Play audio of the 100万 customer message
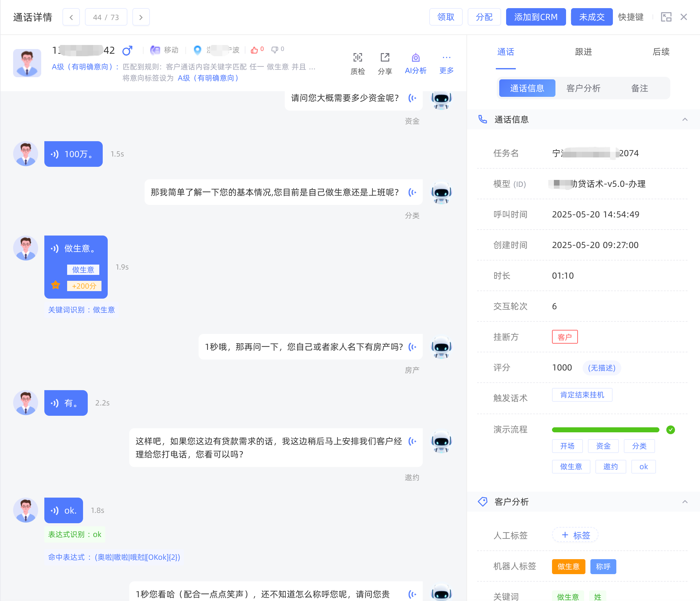700x601 pixels. tap(55, 154)
